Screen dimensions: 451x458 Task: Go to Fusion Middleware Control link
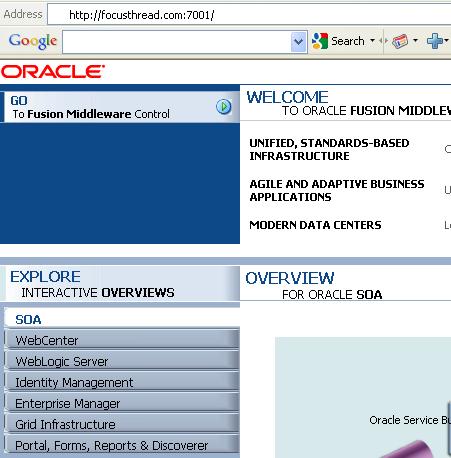pos(91,114)
